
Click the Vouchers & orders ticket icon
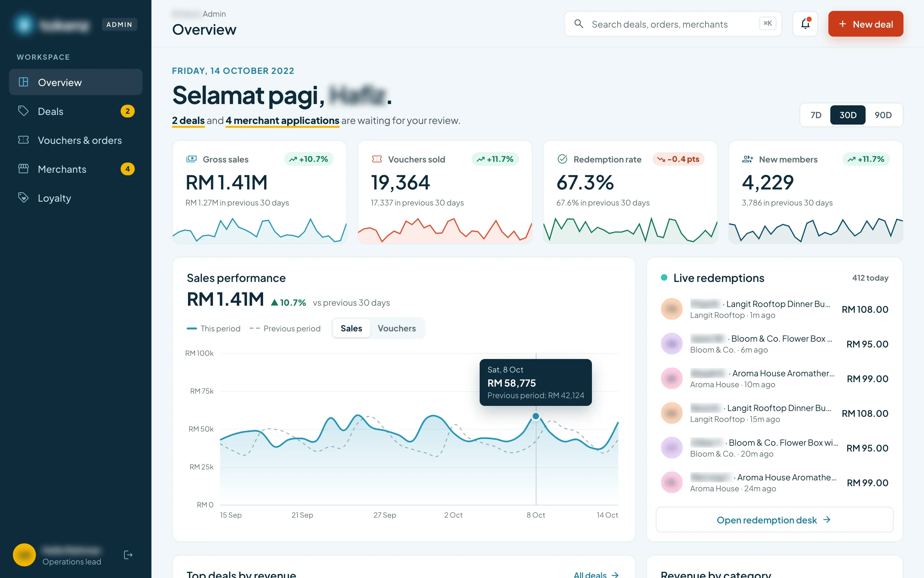point(23,140)
